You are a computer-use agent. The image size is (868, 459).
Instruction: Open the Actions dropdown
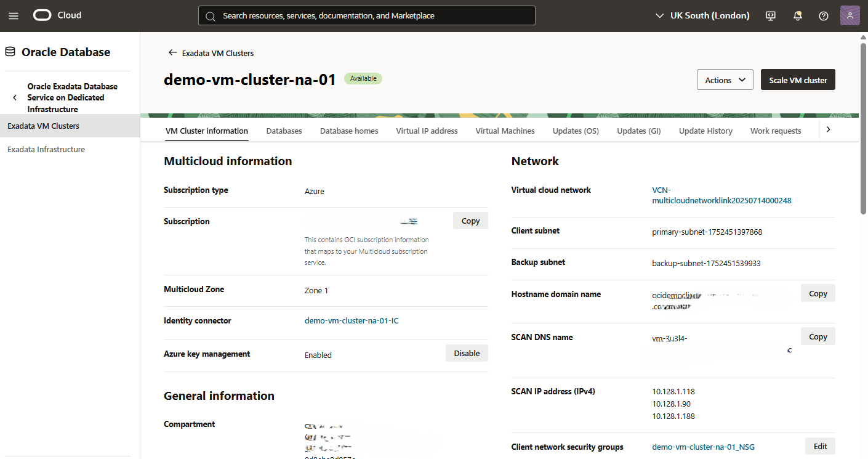tap(725, 79)
